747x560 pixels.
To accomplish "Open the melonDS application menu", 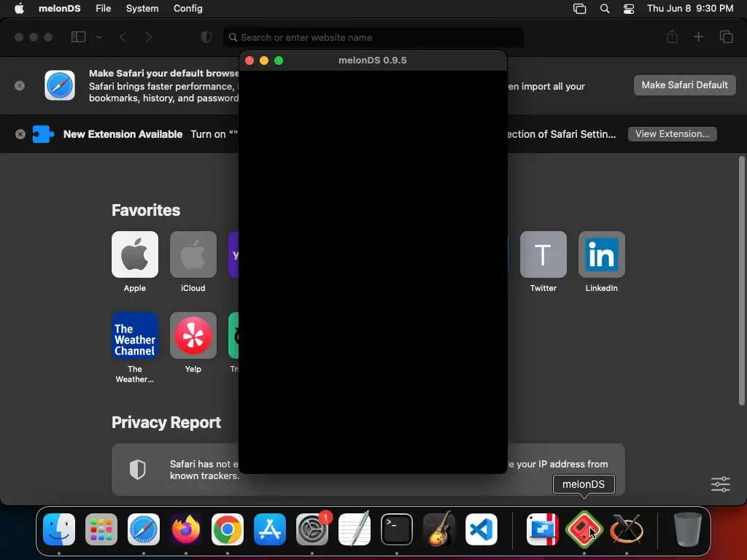I will point(60,9).
